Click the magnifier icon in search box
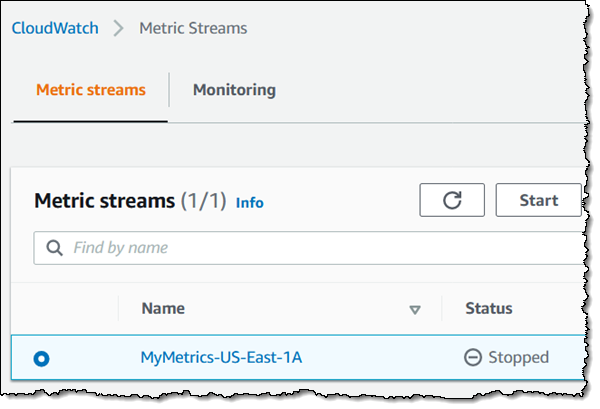The width and height of the screenshot is (600, 409). [53, 247]
